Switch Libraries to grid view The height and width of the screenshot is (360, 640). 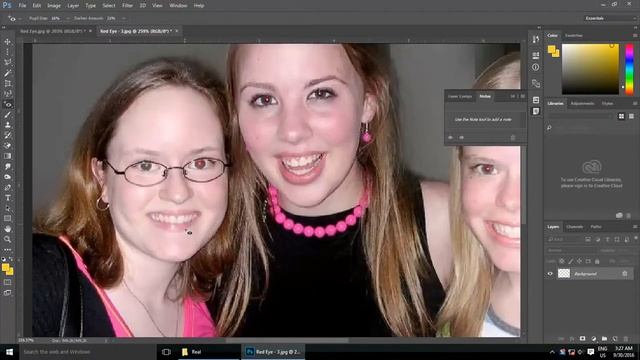[x=621, y=117]
